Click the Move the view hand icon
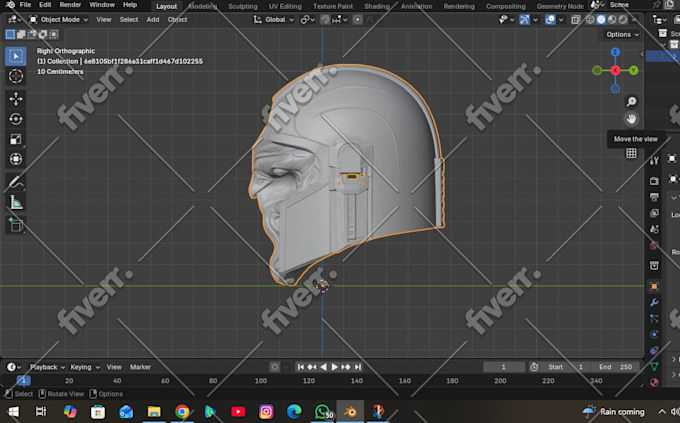680x423 pixels. (x=631, y=118)
